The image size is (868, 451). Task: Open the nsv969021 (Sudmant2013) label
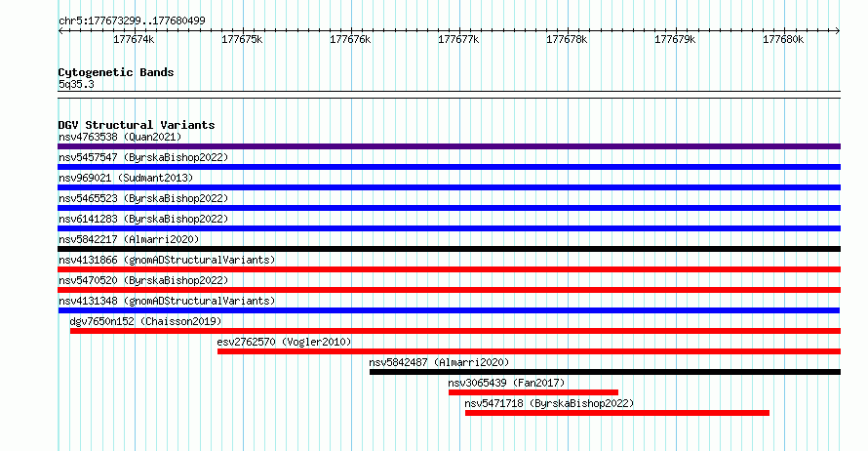pos(126,178)
